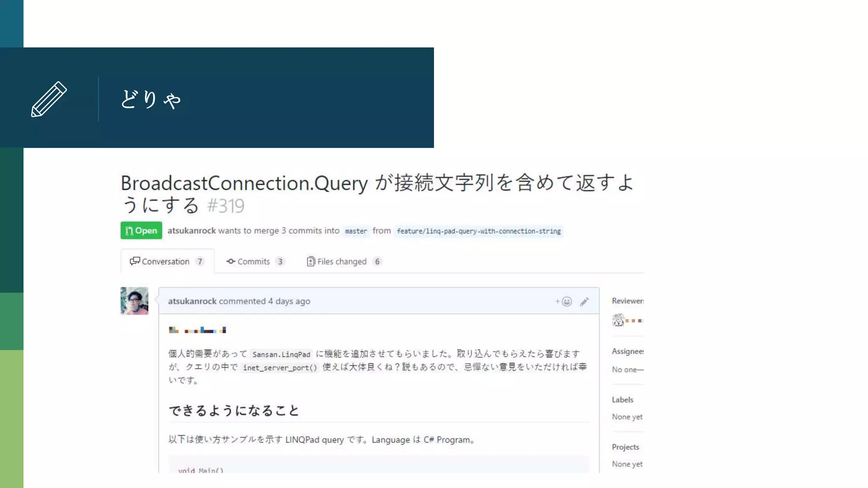Viewport: 868px width, 488px height.
Task: Click the Commits tab commit icon
Action: tap(231, 261)
